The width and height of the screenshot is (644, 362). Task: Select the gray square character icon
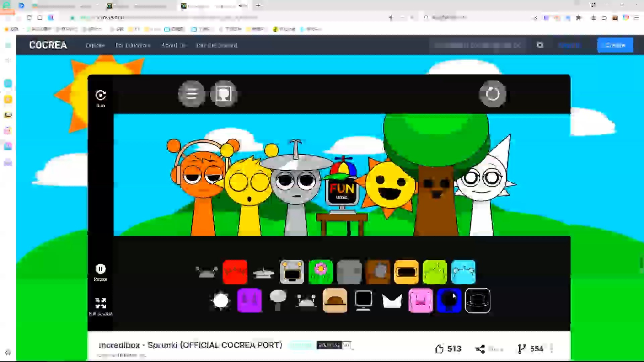coord(349,272)
